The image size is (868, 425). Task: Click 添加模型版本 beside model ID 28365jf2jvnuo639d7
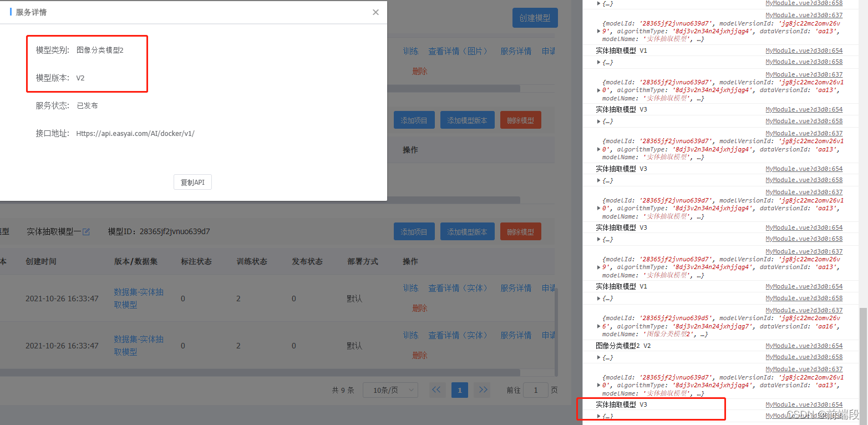pos(467,232)
